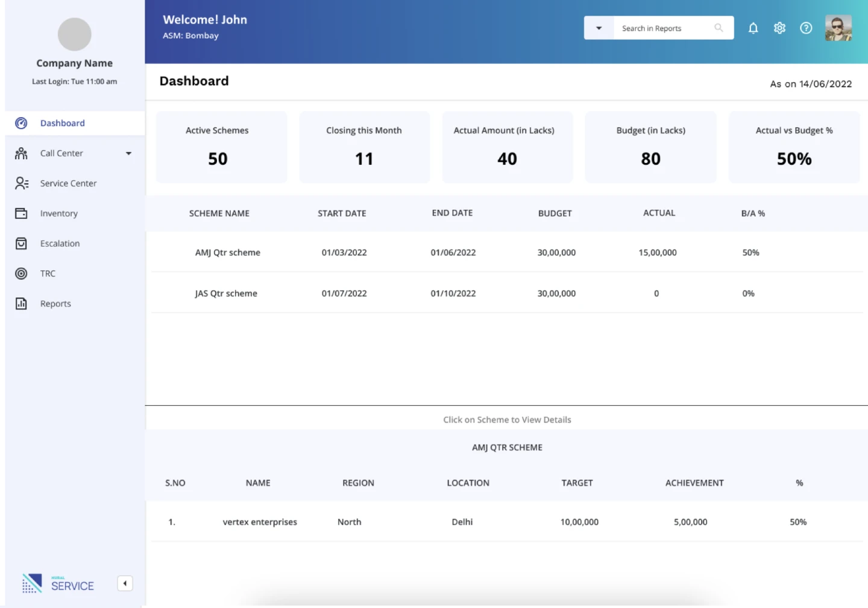This screenshot has width=868, height=608.
Task: Click the B/A % column header
Action: [x=753, y=214]
